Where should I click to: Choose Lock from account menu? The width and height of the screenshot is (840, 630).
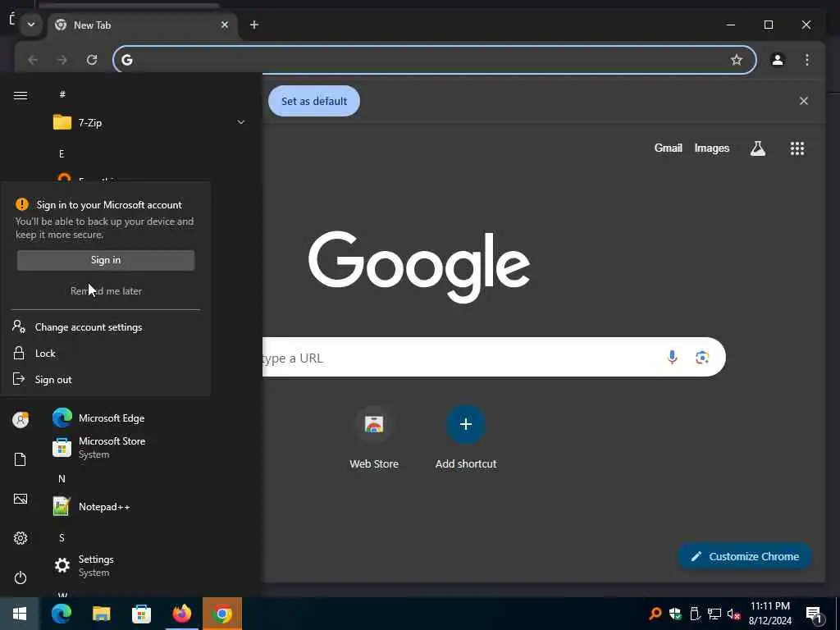tap(106, 353)
